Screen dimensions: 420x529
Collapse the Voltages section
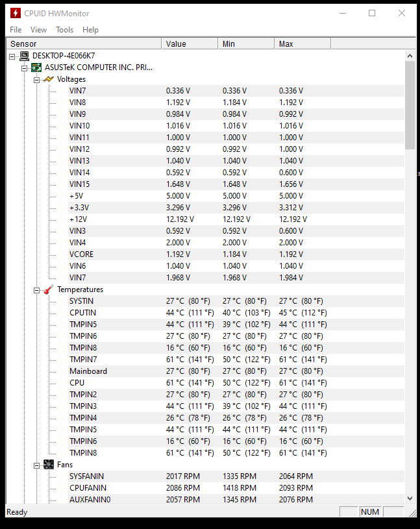tap(36, 80)
